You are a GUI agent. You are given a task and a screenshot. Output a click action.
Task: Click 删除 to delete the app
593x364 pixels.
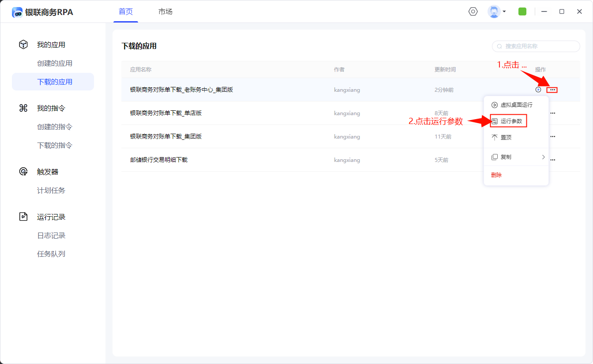pyautogui.click(x=496, y=175)
